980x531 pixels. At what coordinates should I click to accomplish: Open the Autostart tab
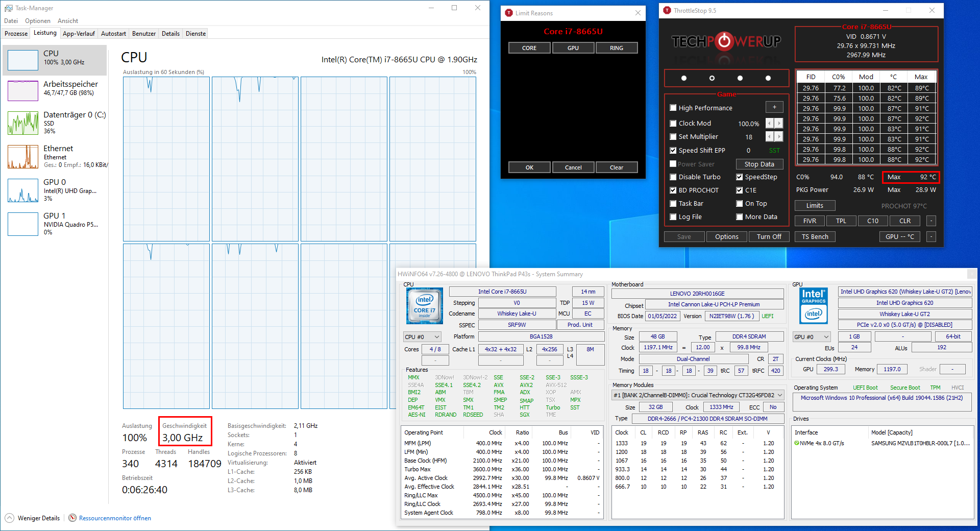[x=113, y=33]
